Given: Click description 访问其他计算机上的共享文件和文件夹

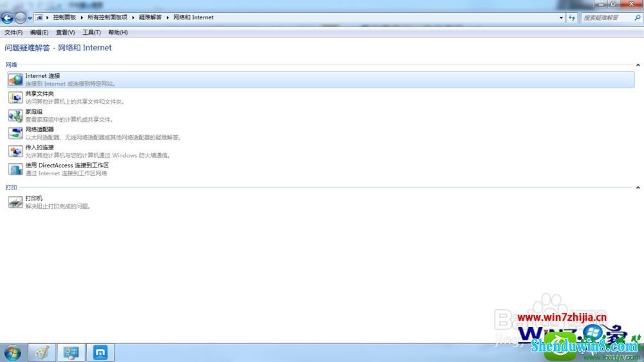Looking at the screenshot, I should pyautogui.click(x=75, y=102).
